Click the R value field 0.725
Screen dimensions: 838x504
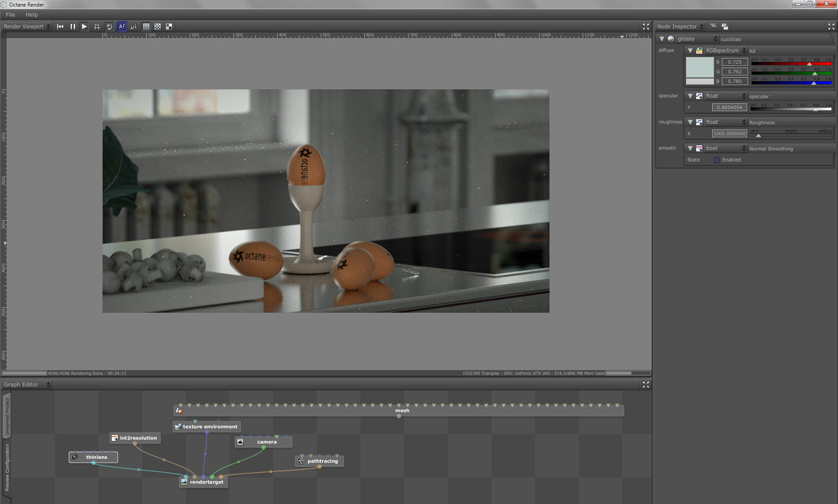tap(734, 62)
